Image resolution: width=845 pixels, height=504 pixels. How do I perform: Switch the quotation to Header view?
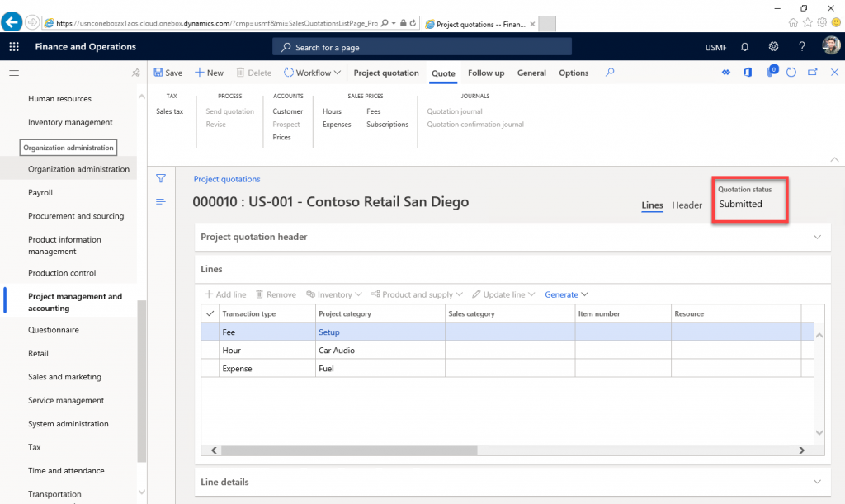[x=687, y=205]
